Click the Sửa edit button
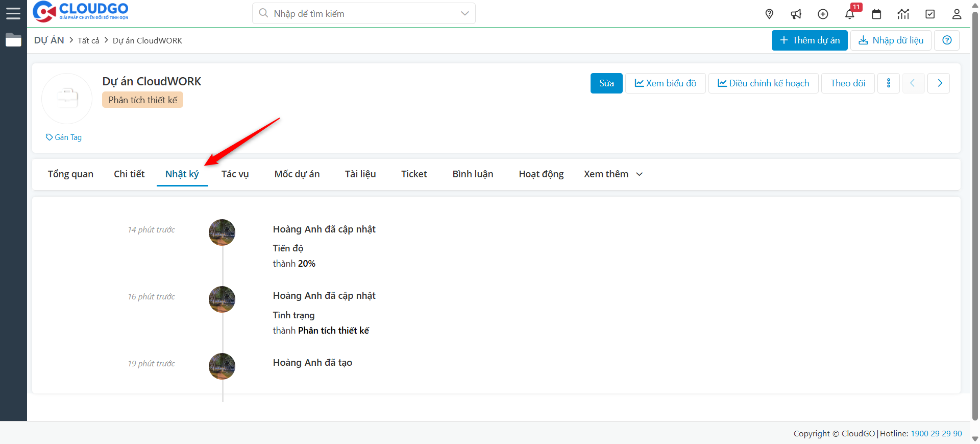Viewport: 980px width, 444px height. (x=606, y=83)
